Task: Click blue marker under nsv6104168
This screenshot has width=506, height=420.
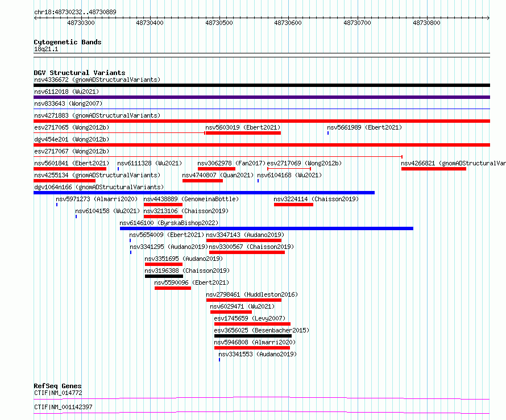Action: click(x=258, y=181)
